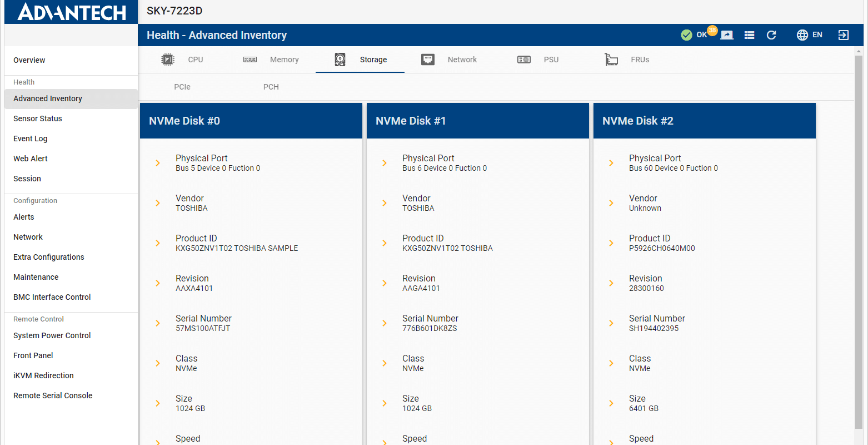Expand Physical Port of NVMe Disk #1
The image size is (868, 445).
(385, 163)
